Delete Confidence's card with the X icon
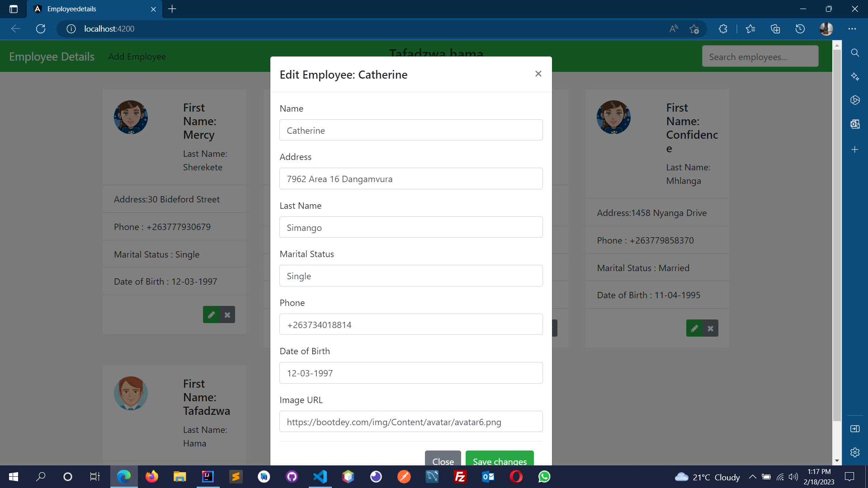 (711, 328)
